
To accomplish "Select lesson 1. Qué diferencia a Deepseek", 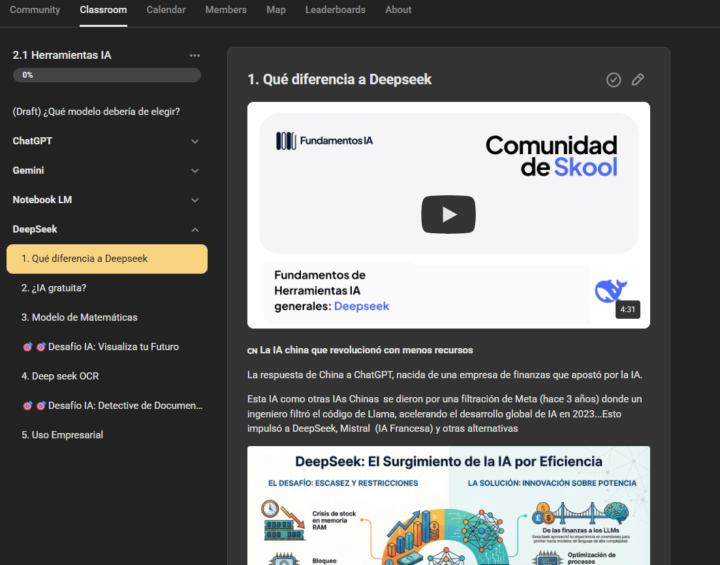I will tap(107, 259).
